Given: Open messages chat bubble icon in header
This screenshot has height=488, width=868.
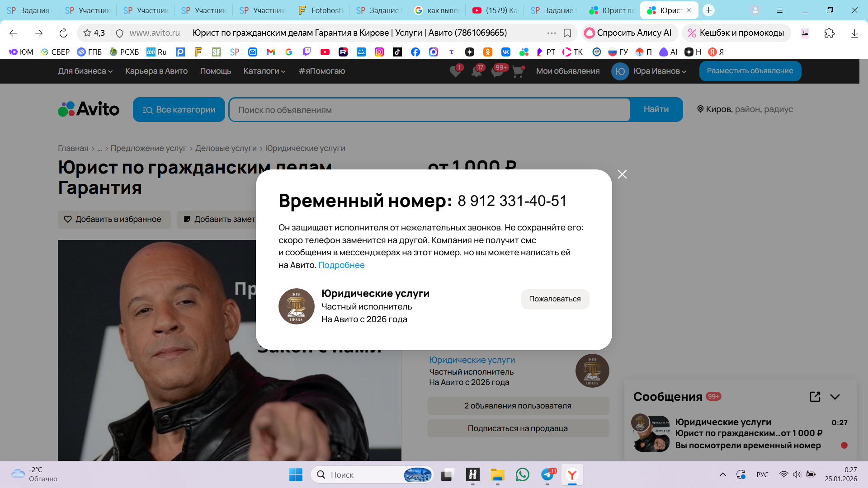Looking at the screenshot, I should pyautogui.click(x=497, y=71).
